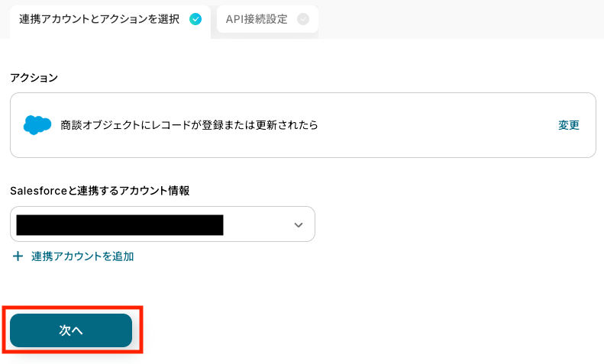The image size is (604, 364).
Task: Click gray checkmark icon beside API接続設定
Action: (x=303, y=20)
